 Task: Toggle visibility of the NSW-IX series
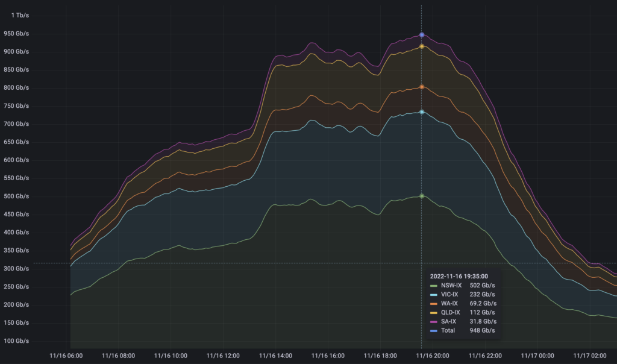450,286
